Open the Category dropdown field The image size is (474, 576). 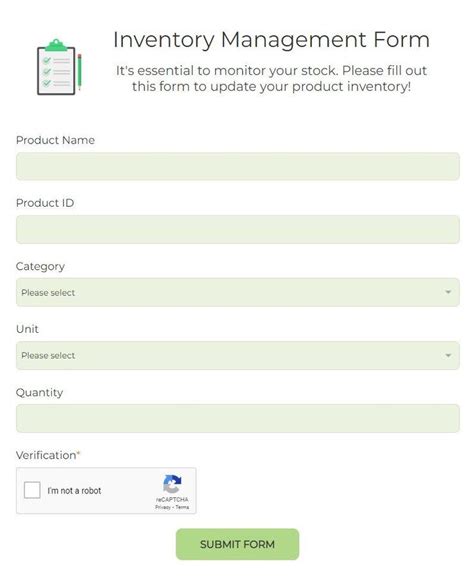click(238, 292)
